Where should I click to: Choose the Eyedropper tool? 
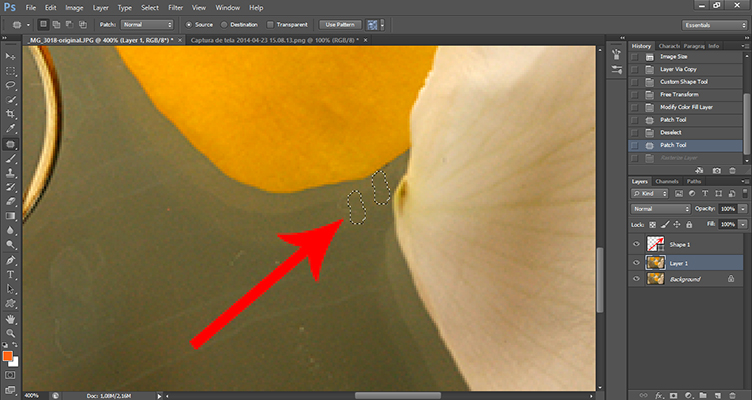(11, 129)
